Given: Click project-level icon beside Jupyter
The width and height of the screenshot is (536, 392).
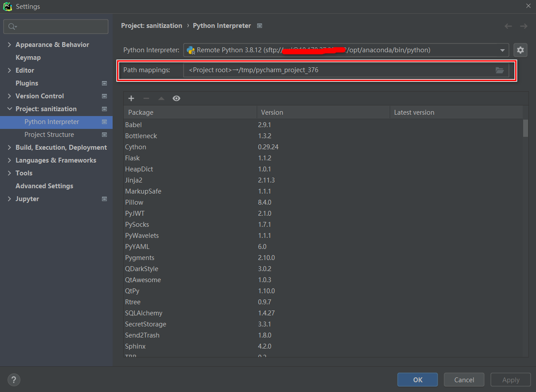Looking at the screenshot, I should 105,199.
